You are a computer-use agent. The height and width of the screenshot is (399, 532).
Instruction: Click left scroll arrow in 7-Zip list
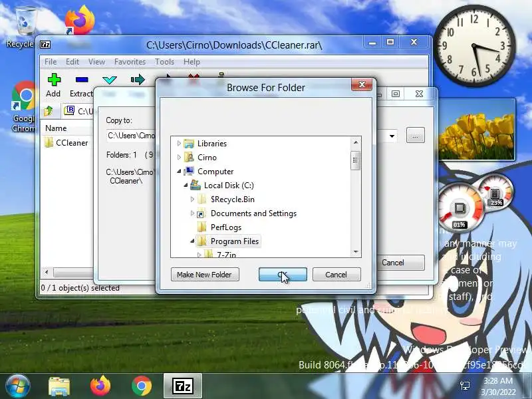click(x=47, y=272)
